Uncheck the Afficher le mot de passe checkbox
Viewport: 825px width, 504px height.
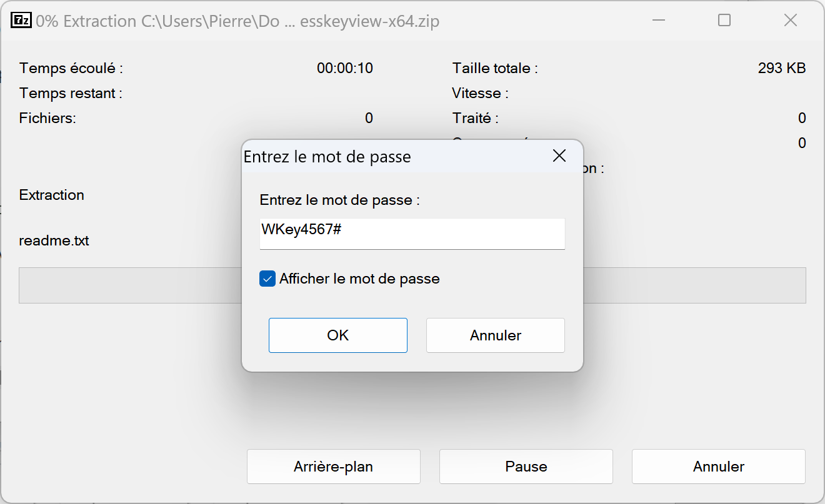(x=267, y=279)
